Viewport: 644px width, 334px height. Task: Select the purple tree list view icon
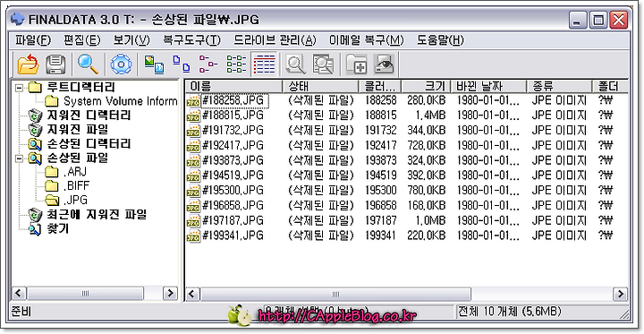point(208,64)
